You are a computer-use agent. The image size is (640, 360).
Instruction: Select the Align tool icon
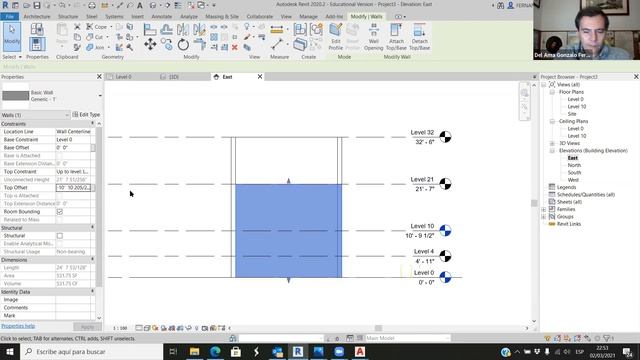point(150,29)
